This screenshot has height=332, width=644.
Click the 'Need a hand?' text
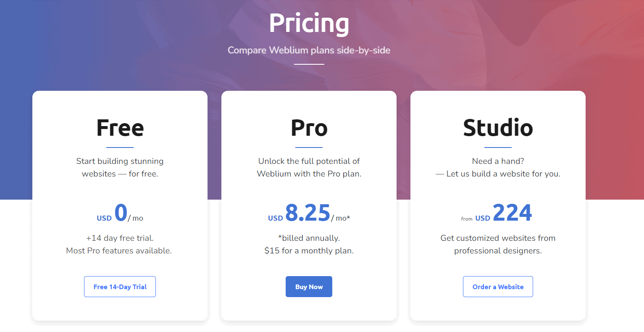498,161
